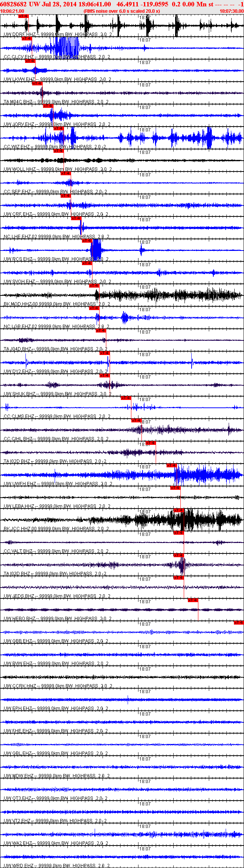Select the pick marker on the WIZ trace
244x868 pixels.
pyautogui.click(x=58, y=128)
